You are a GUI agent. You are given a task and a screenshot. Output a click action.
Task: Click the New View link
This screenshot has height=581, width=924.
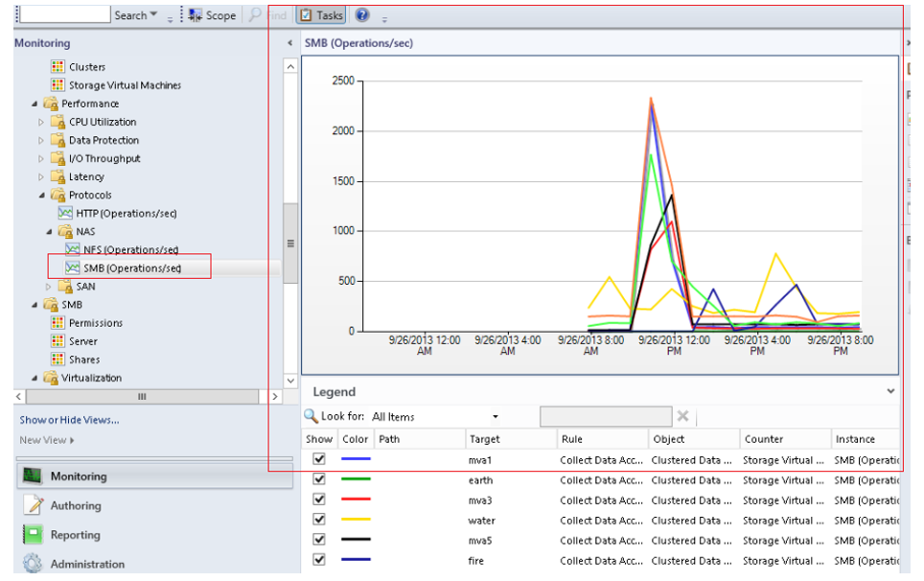tap(46, 440)
